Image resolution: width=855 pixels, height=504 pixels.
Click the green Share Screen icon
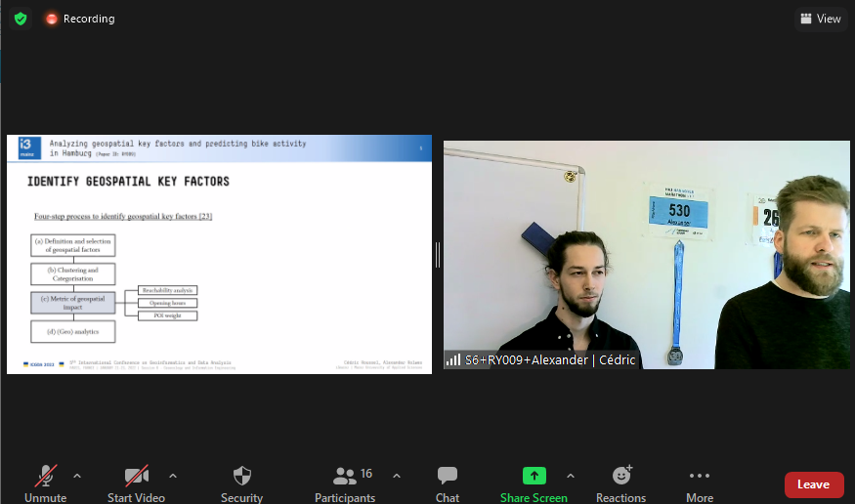534,476
